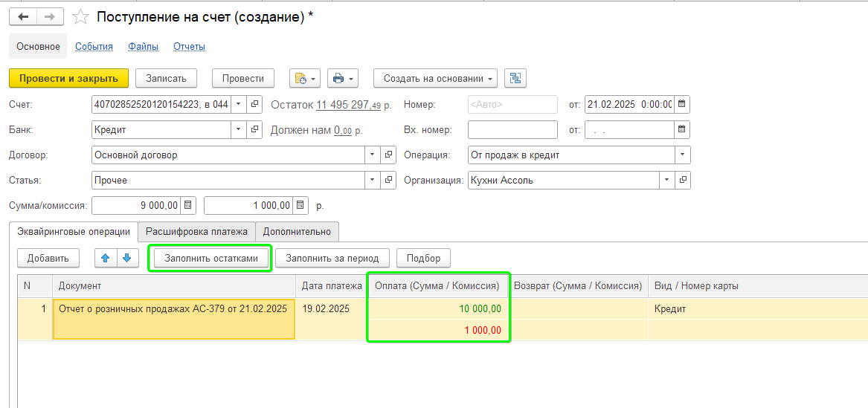This screenshot has height=408, width=868.
Task: Open the Организация item via open icon
Action: tap(683, 180)
